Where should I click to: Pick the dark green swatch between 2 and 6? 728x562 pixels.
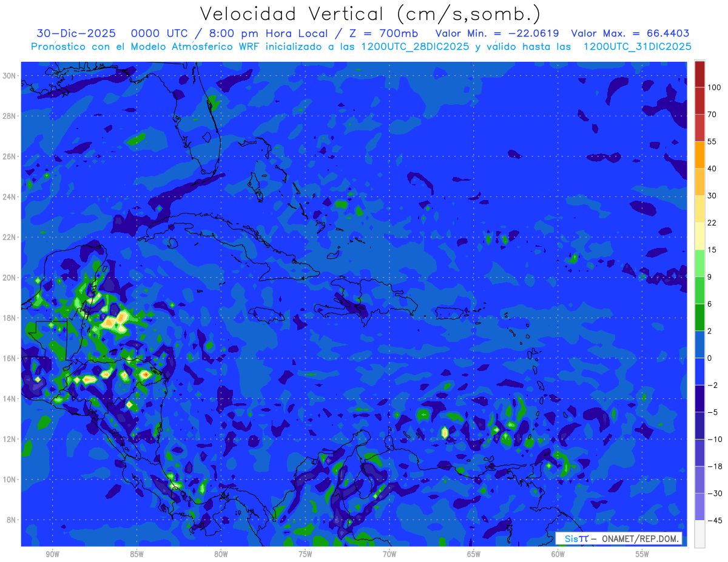[699, 316]
